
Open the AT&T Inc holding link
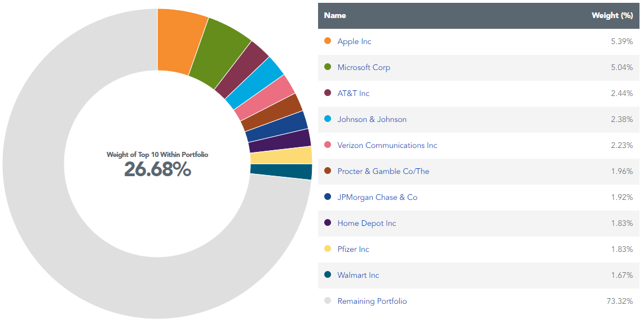pos(353,93)
